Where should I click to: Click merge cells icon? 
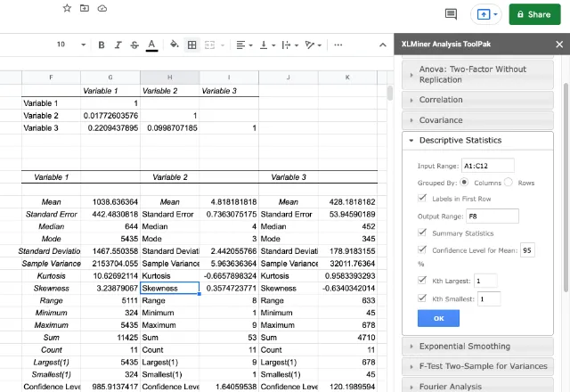(210, 45)
